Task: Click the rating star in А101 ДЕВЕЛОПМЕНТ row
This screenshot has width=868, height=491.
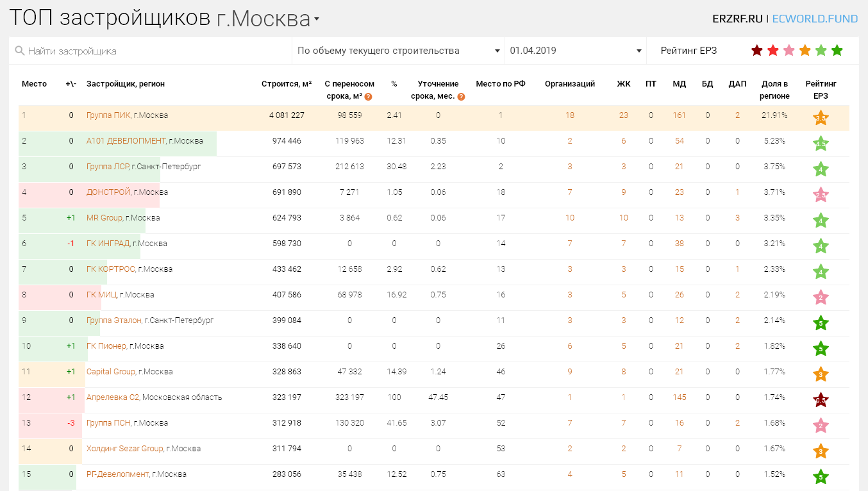Action: [821, 144]
